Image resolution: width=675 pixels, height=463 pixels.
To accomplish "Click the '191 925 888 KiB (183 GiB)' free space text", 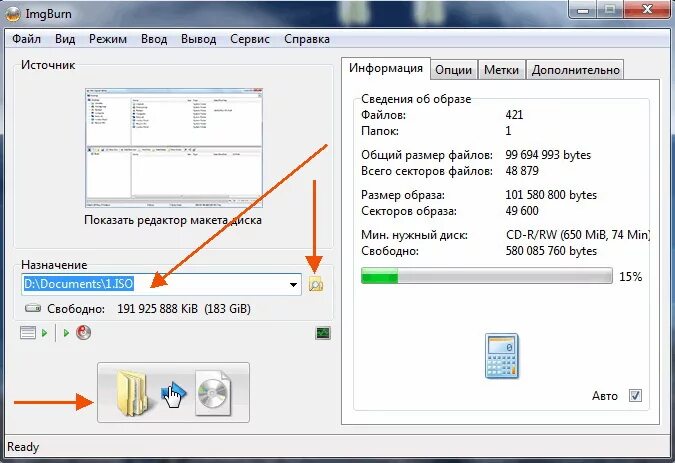I will pos(184,309).
